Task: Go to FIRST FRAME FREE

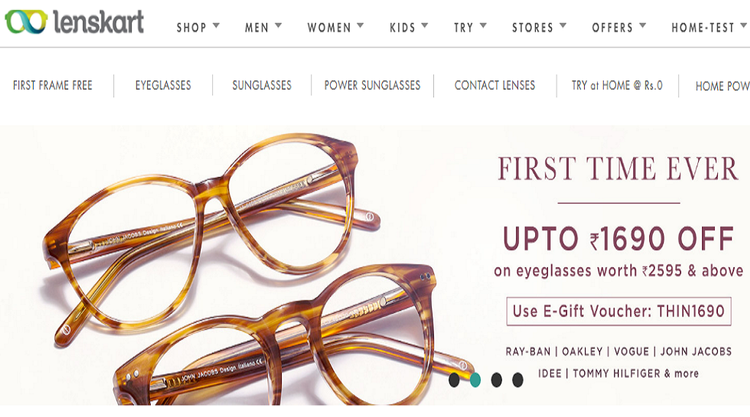Action: 53,86
